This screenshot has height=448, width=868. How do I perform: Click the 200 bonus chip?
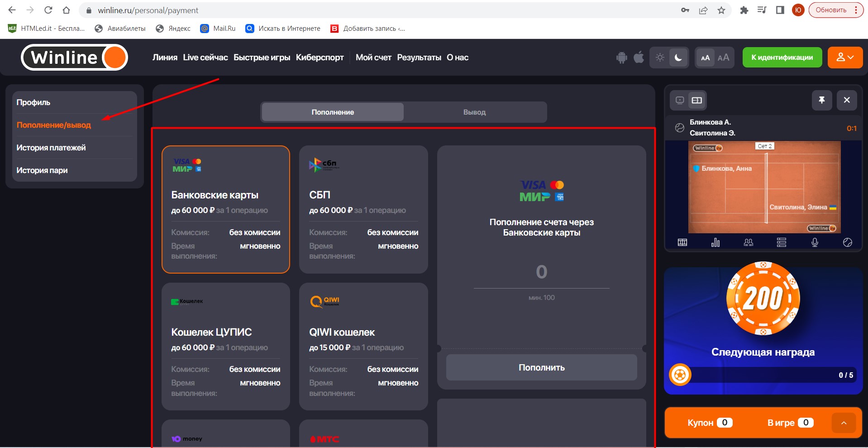[763, 299]
